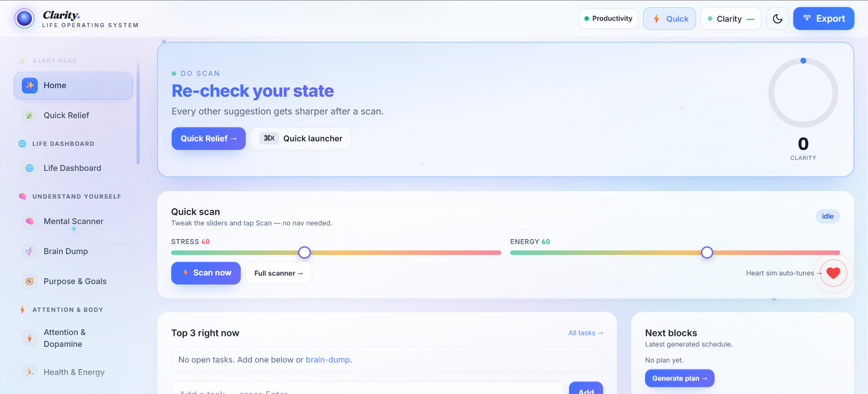This screenshot has height=394, width=868.
Task: Click the Productivity status pill
Action: 608,18
